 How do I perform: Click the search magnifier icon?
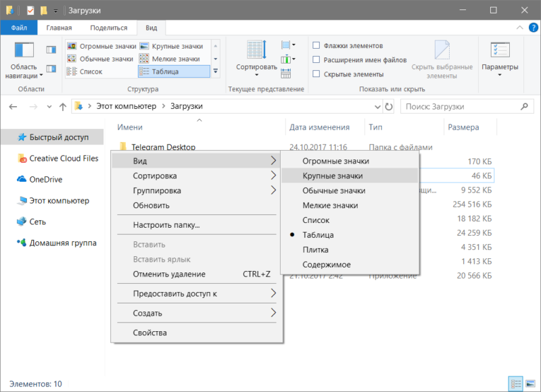[525, 107]
